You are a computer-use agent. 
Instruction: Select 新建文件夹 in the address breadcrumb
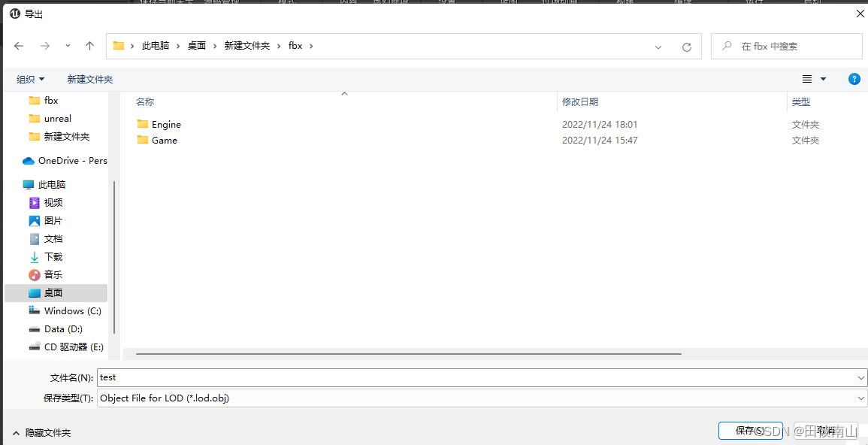(247, 47)
